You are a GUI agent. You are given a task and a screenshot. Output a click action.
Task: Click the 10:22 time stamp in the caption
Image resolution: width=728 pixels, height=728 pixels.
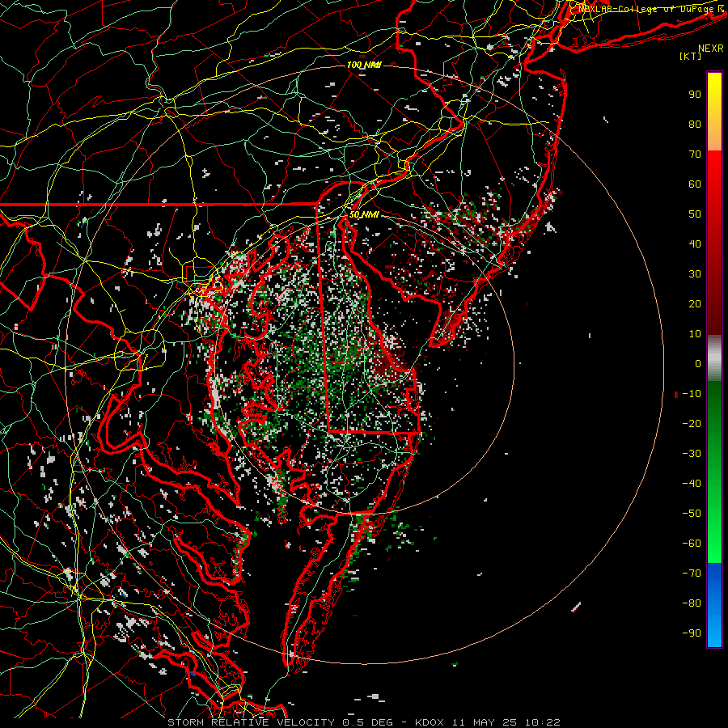coord(543,722)
